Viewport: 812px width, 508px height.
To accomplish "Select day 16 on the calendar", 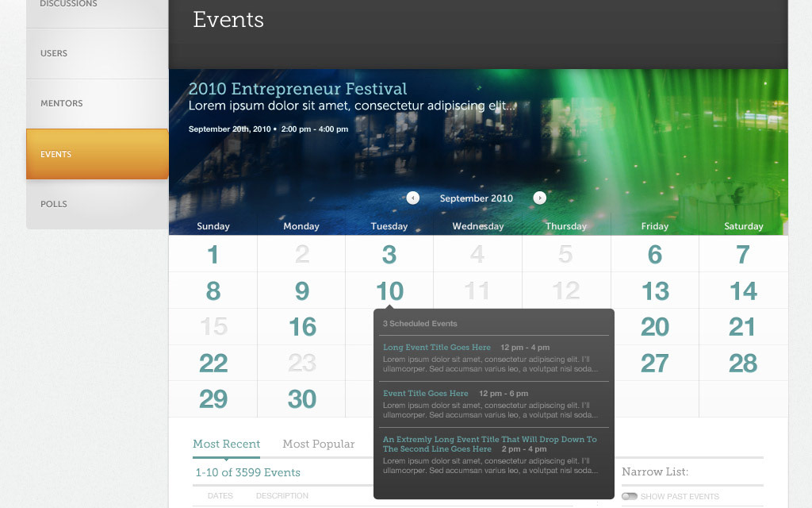I will [302, 327].
